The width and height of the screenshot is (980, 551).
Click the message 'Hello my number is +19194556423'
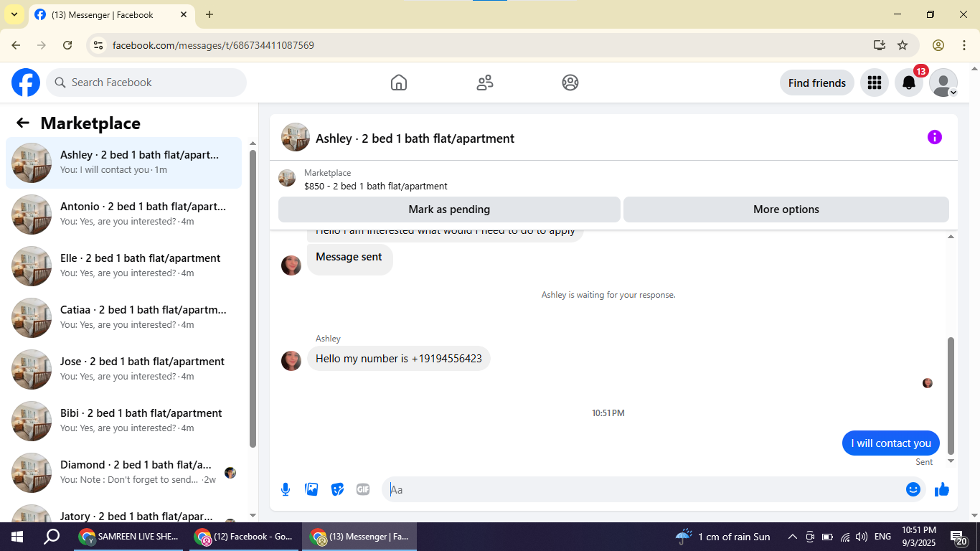399,359
